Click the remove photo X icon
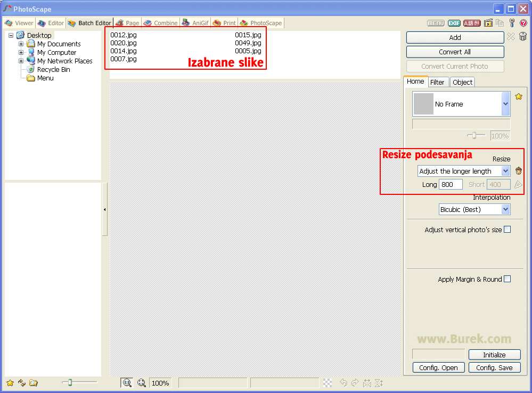Screen dimensions: 532x393 [511, 37]
